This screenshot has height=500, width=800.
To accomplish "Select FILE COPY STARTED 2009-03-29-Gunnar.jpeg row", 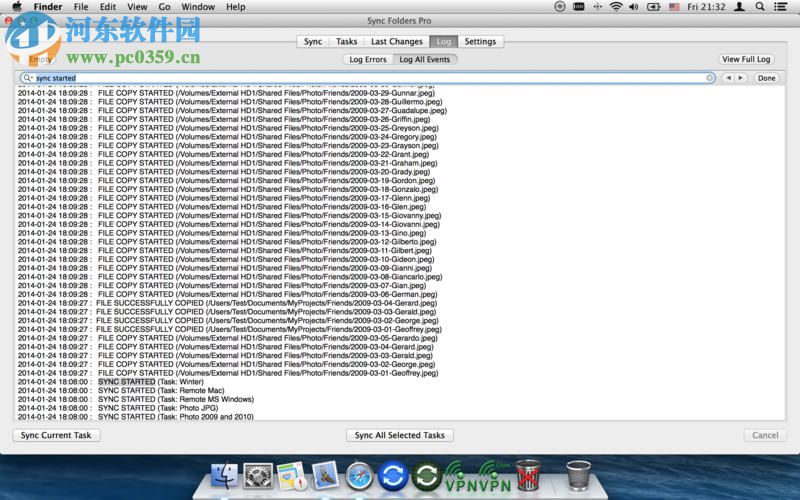I will [x=226, y=93].
